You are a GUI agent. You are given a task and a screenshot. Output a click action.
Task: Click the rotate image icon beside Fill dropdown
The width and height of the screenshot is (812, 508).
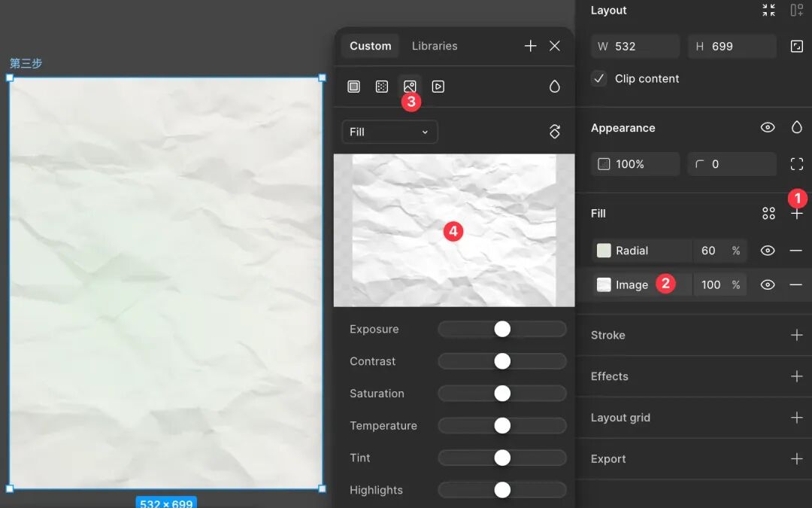pos(555,132)
